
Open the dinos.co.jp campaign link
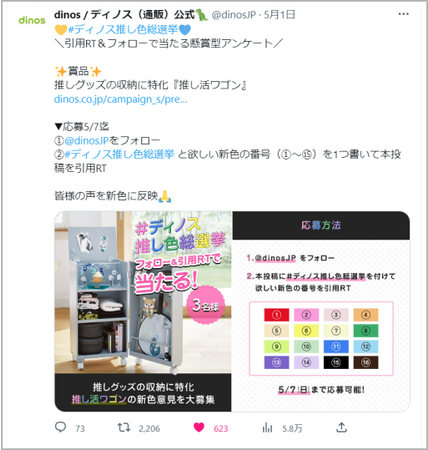121,99
